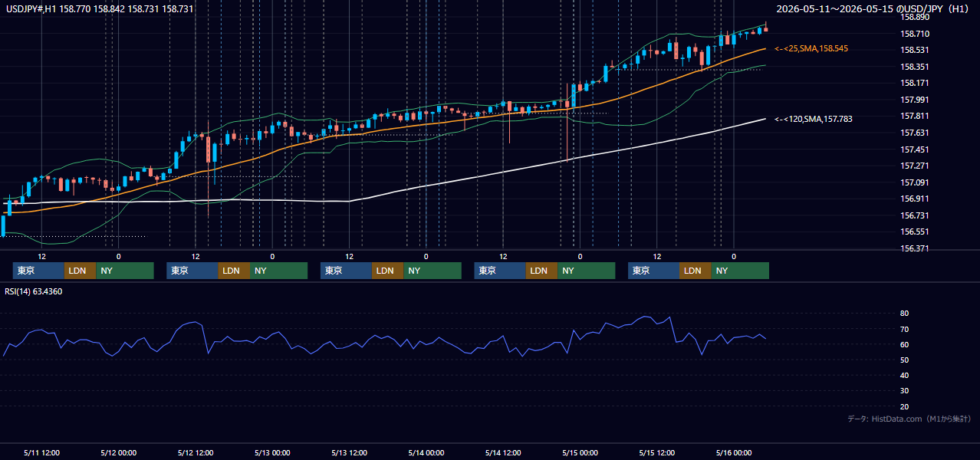The image size is (980, 460).
Task: Click price axis label 156.911
Action: point(915,199)
